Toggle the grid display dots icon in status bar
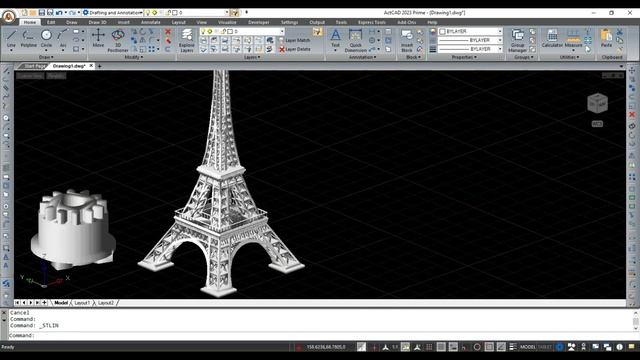The image size is (640, 360). 429,347
